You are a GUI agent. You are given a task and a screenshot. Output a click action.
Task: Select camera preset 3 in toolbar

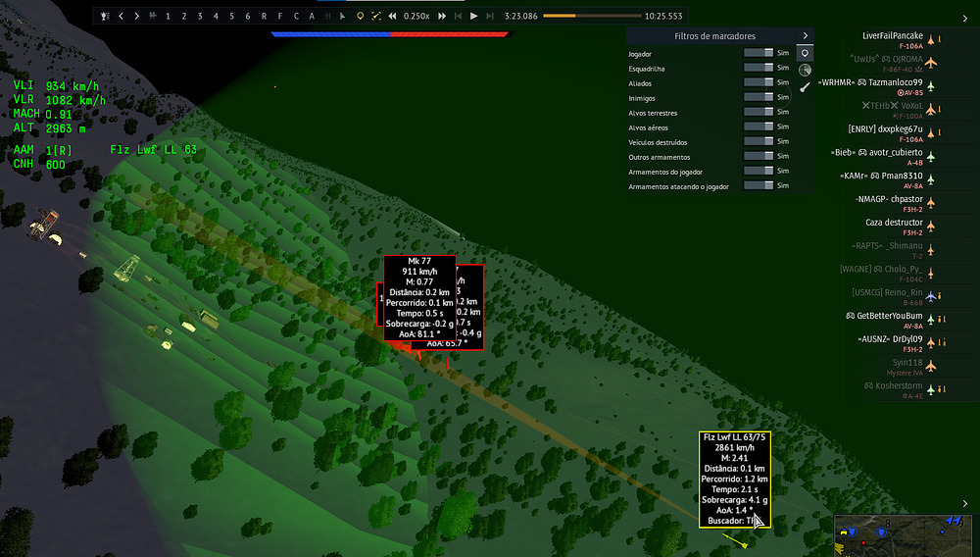coord(200,16)
